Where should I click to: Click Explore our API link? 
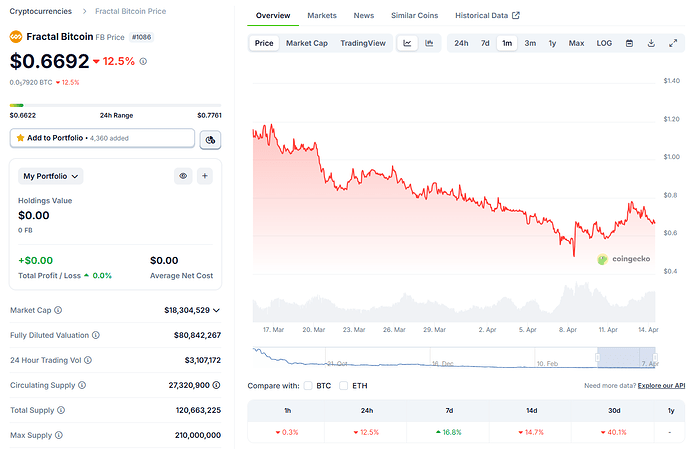pos(661,386)
